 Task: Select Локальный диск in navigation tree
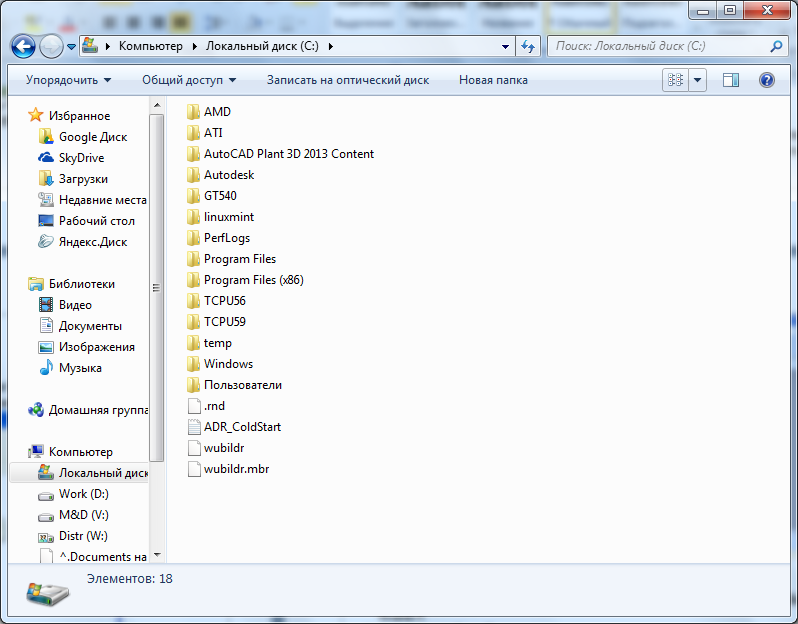coord(79,473)
